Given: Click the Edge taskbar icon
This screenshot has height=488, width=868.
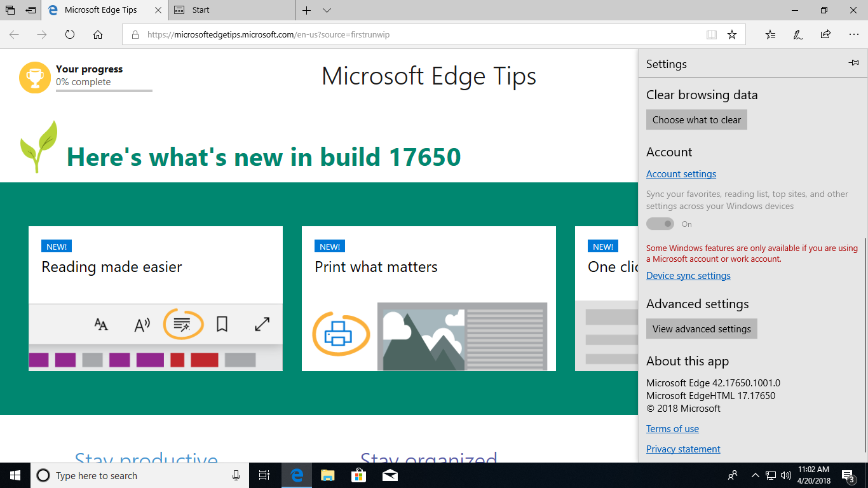Looking at the screenshot, I should coord(296,475).
